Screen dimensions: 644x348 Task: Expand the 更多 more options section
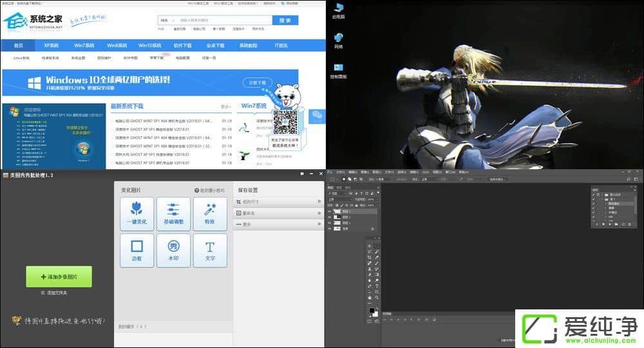[x=277, y=224]
